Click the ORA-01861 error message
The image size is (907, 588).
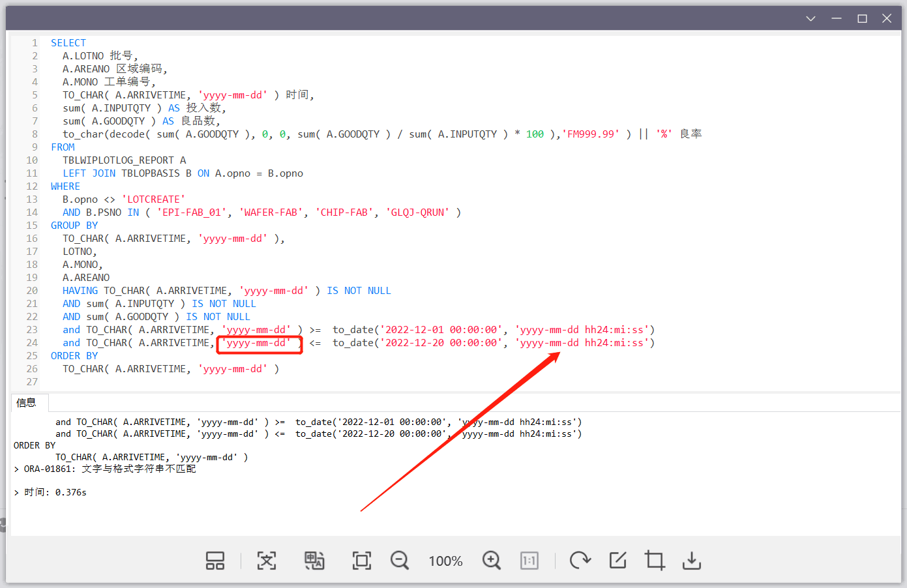click(105, 469)
